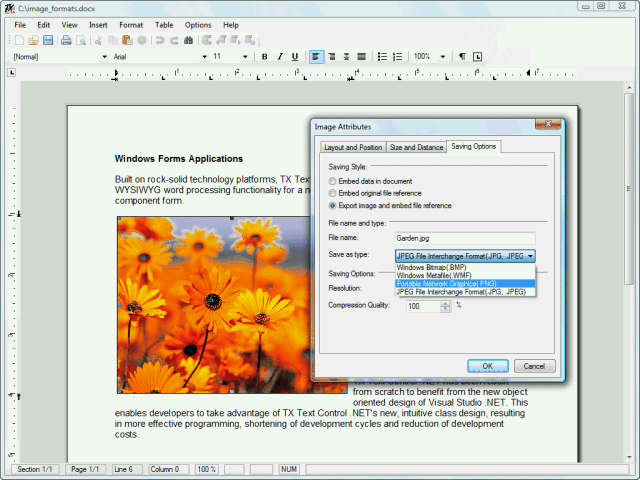
Task: Toggle Underline formatting
Action: [294, 57]
